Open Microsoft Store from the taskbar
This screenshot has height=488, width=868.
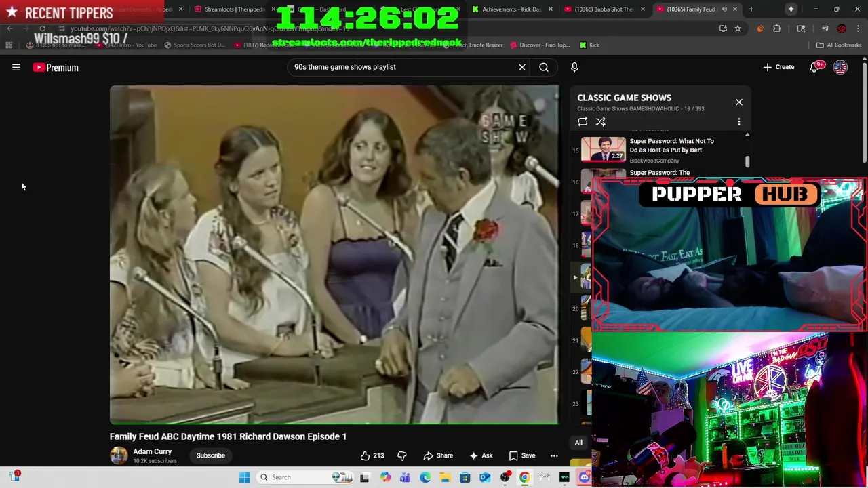(465, 477)
